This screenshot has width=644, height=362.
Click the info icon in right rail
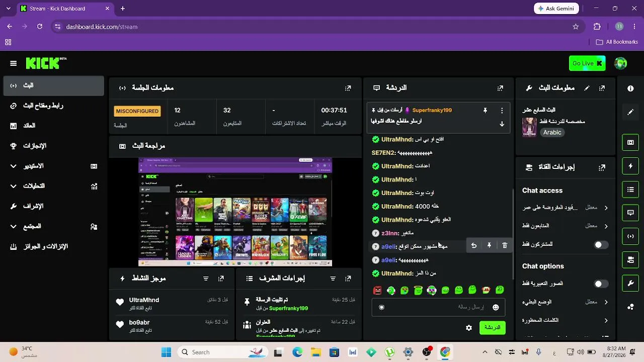(x=630, y=88)
